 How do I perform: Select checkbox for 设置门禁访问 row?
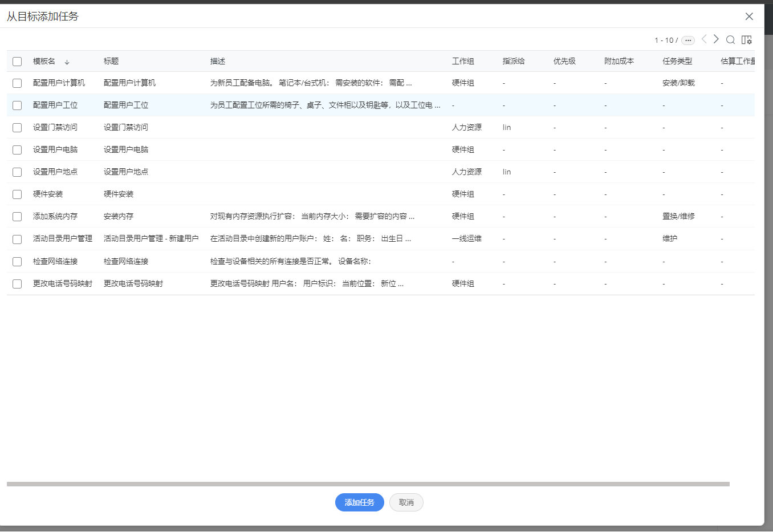tap(17, 128)
